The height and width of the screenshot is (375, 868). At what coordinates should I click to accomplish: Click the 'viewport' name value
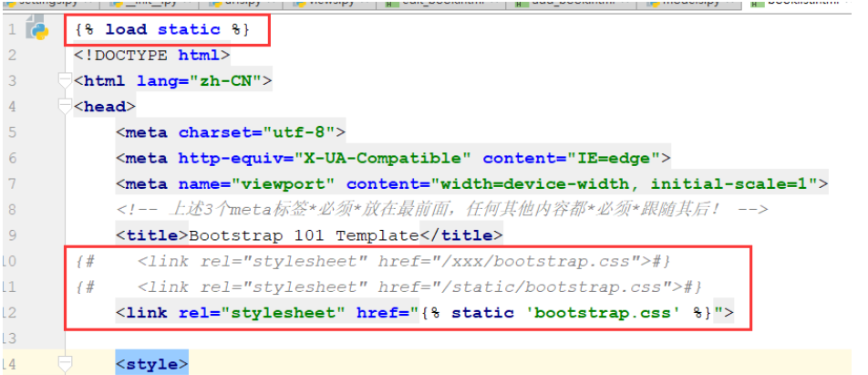coord(283,184)
